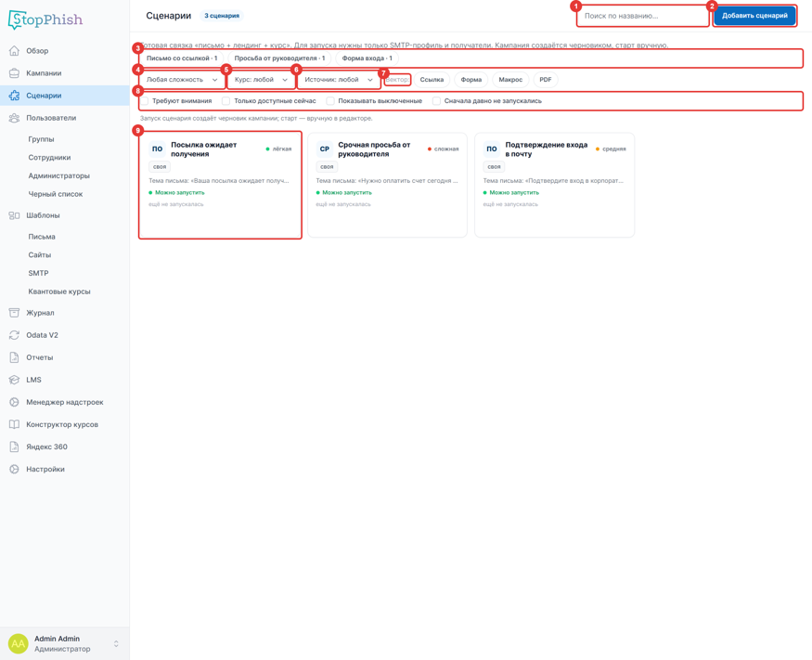Toggle Показывать выключенные checkbox

pos(329,101)
